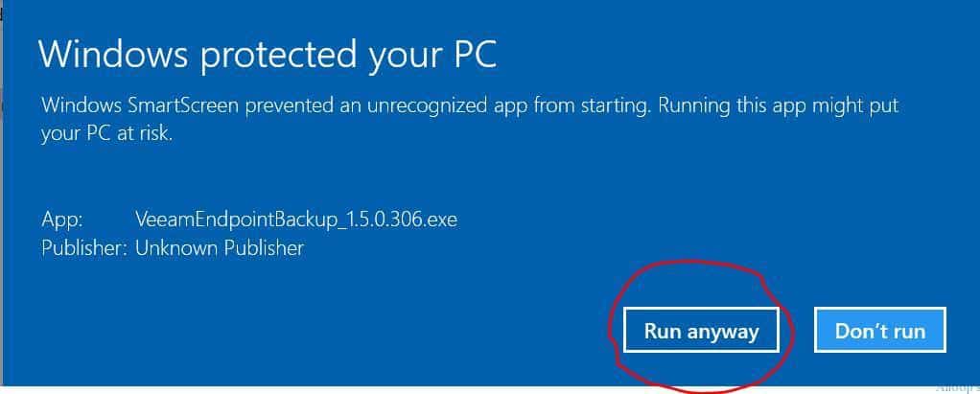Click the faint watermark text below the dialog
The height and width of the screenshot is (394, 980).
(958, 387)
